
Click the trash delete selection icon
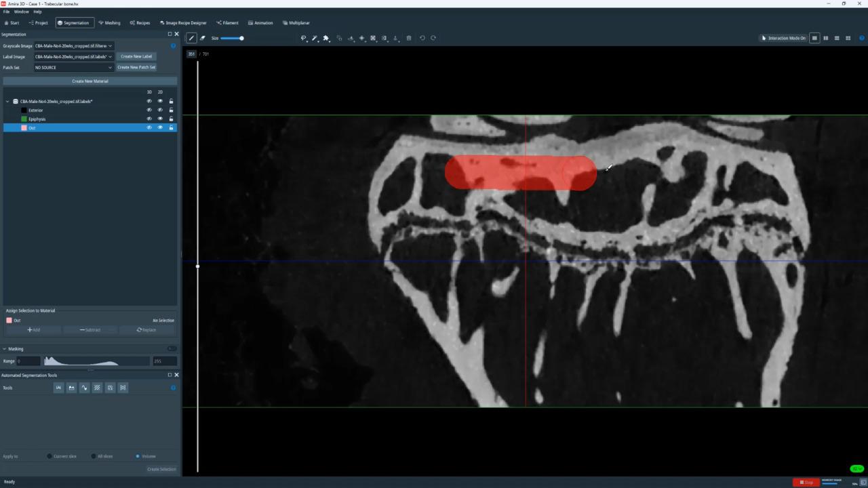click(408, 38)
